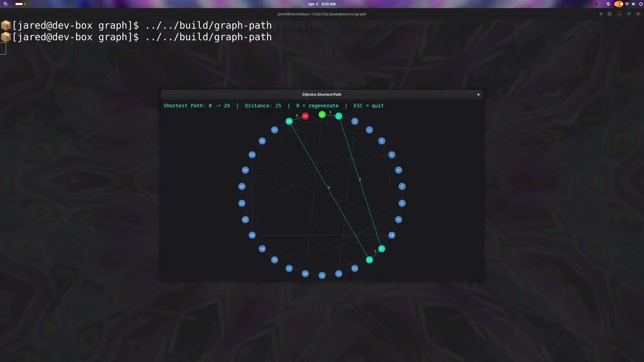Click the 'R = regenerate' hint text
The image size is (644, 362).
tap(317, 106)
